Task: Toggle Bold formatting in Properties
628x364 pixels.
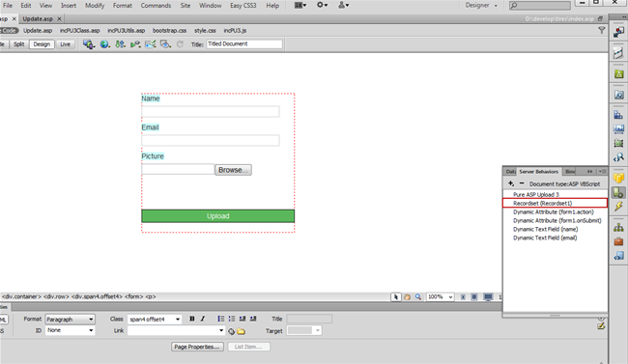Action: 192,319
